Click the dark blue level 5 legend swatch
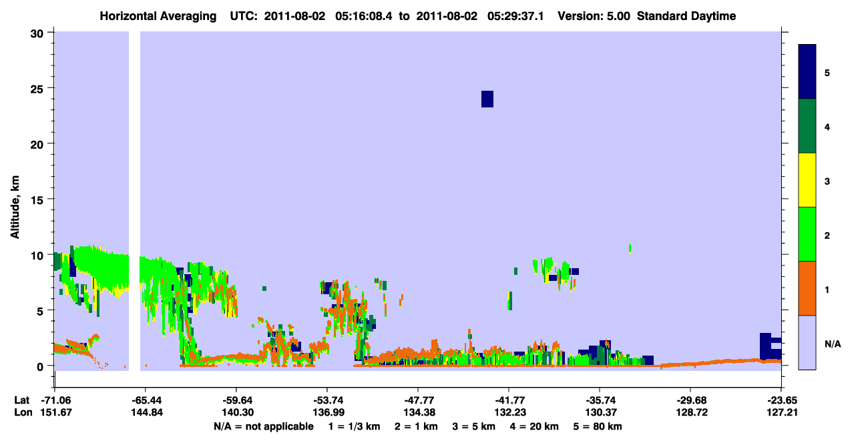Viewport: 868px width, 445px height. point(807,72)
